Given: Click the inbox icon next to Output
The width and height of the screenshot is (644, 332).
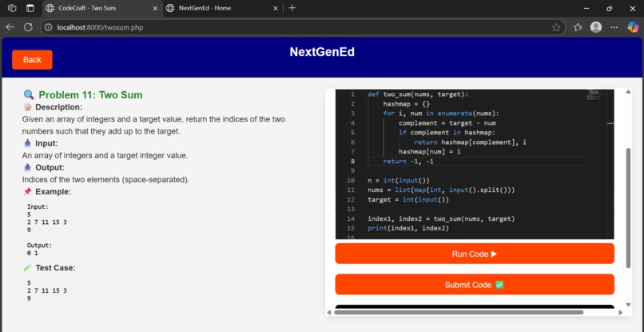Looking at the screenshot, I should [27, 167].
